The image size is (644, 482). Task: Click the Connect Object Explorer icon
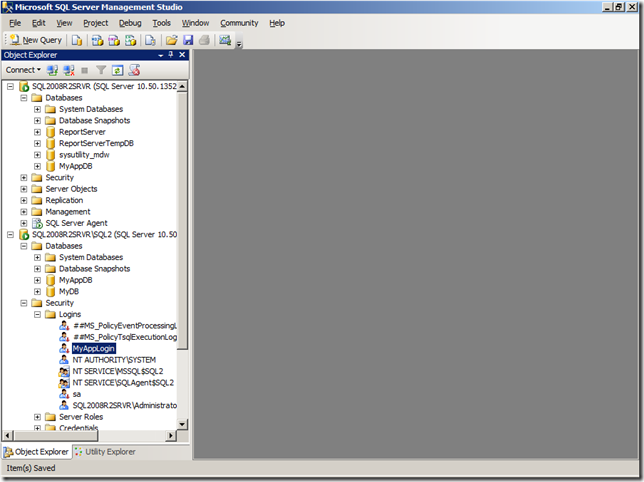[52, 70]
